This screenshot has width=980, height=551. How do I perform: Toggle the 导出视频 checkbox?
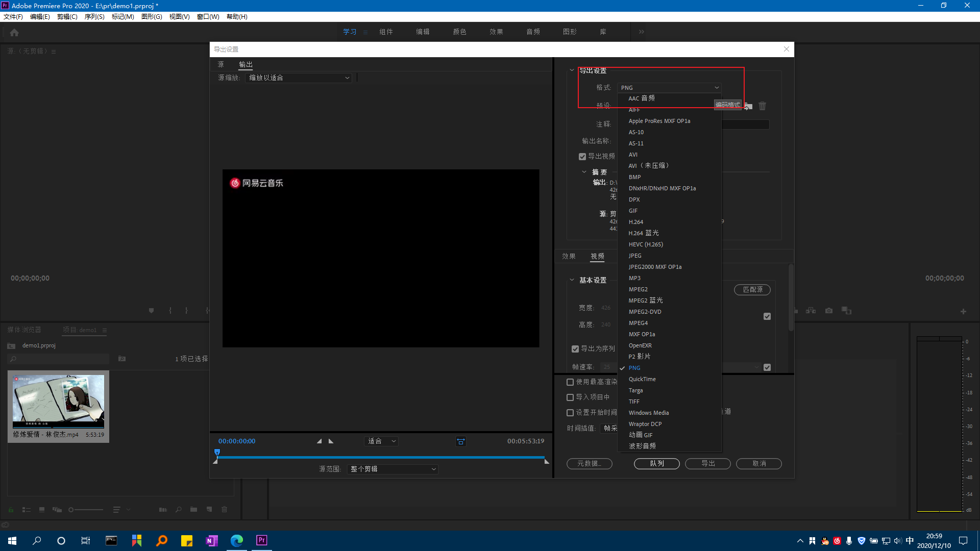tap(582, 157)
